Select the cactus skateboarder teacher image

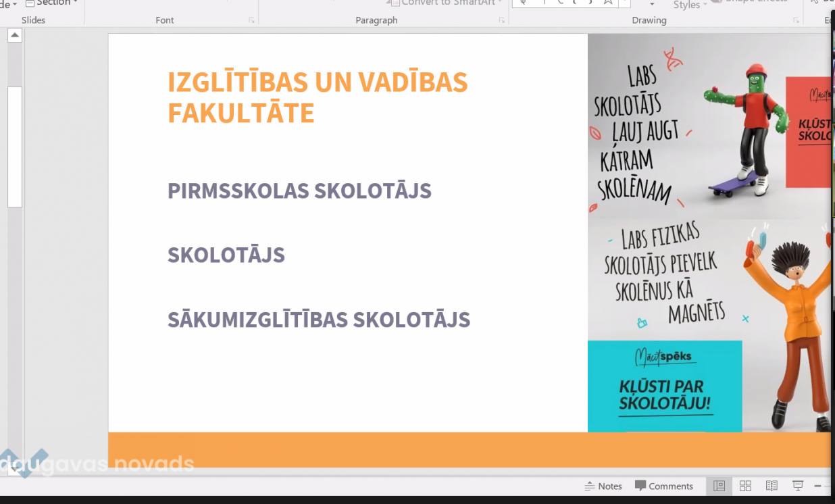[708, 126]
